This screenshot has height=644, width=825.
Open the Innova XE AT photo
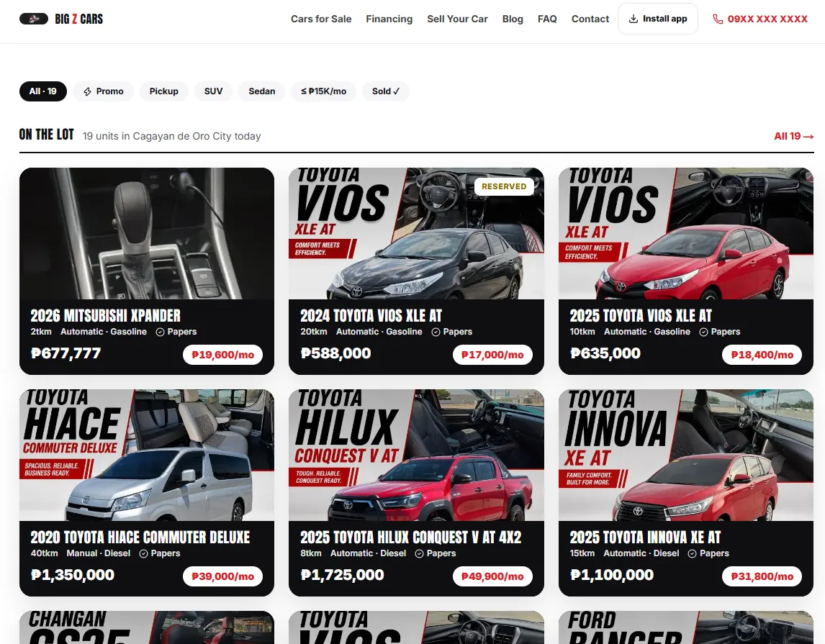(x=686, y=455)
